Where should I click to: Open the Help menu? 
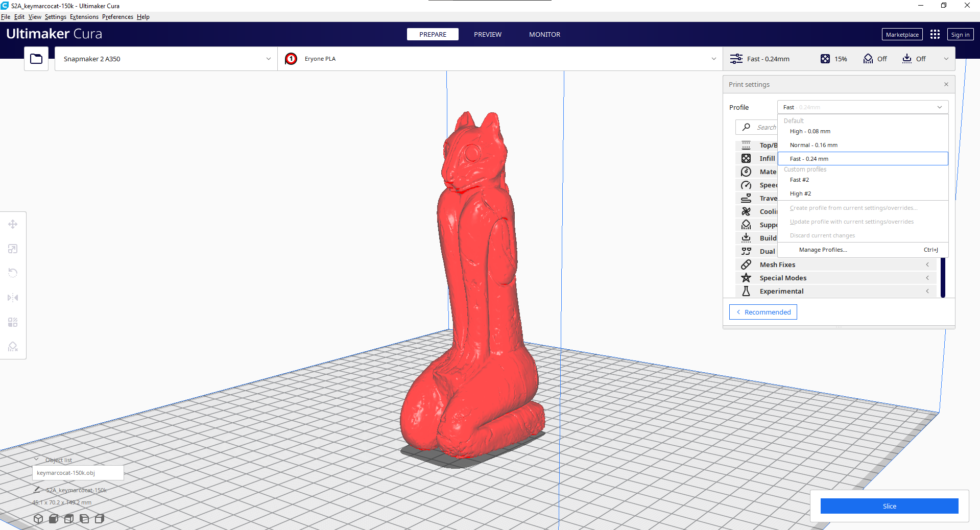143,17
